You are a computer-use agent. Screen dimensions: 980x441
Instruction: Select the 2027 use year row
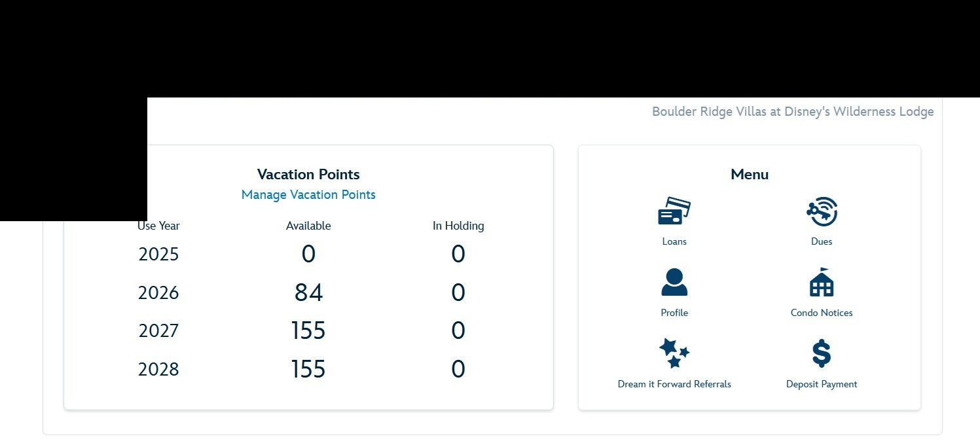point(308,331)
